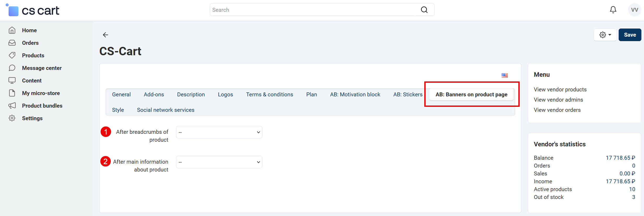Click the Income value 17 718.65 ₽
Screen dimensions: 644x216
620,181
